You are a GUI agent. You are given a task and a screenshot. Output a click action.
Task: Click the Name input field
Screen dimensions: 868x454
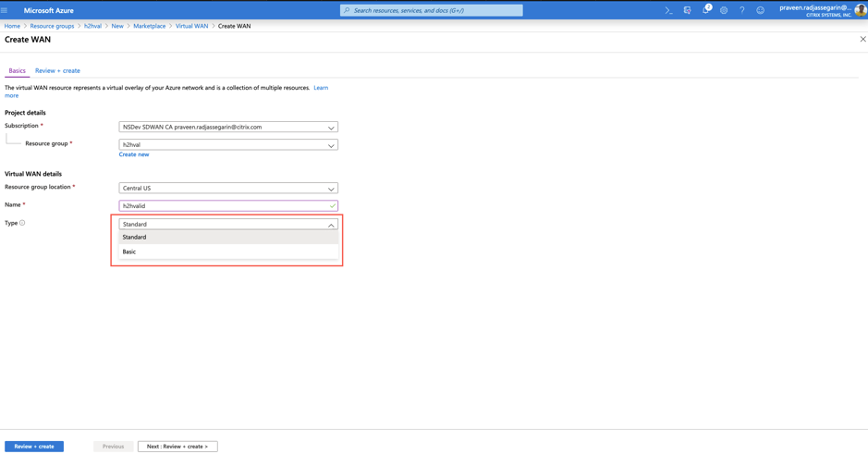pyautogui.click(x=228, y=206)
